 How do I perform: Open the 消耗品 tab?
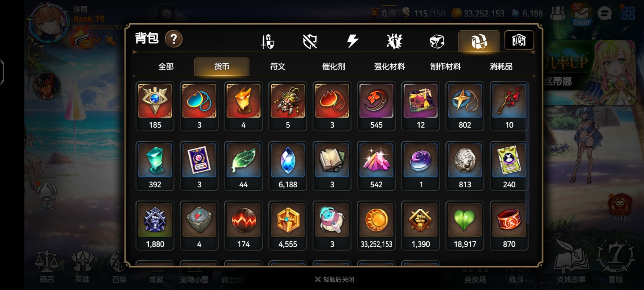click(x=501, y=66)
